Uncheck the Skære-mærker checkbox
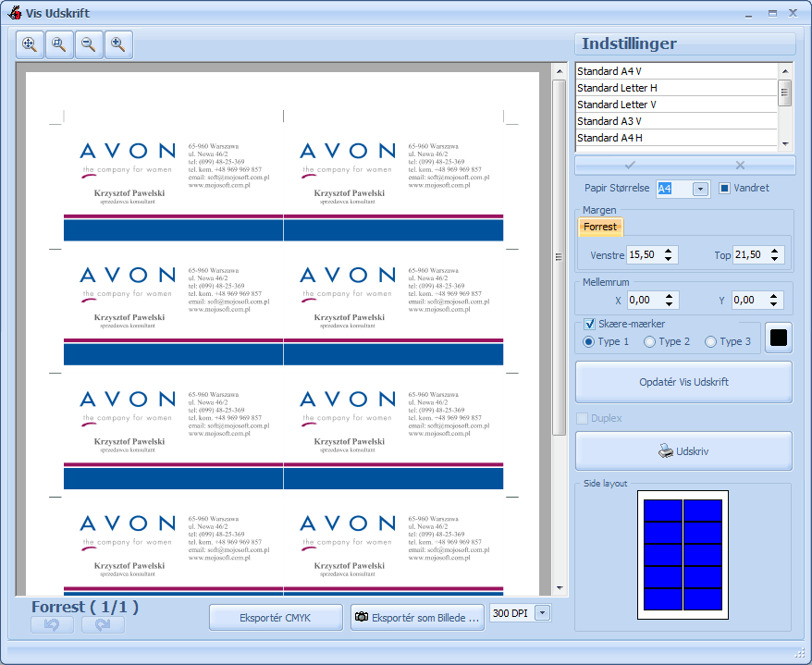This screenshot has height=665, width=812. [x=589, y=325]
